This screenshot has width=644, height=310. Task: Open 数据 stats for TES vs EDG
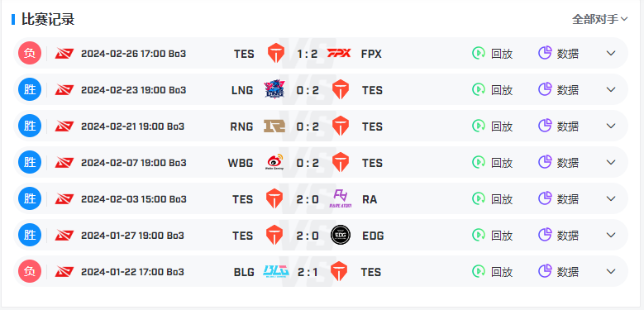(558, 236)
